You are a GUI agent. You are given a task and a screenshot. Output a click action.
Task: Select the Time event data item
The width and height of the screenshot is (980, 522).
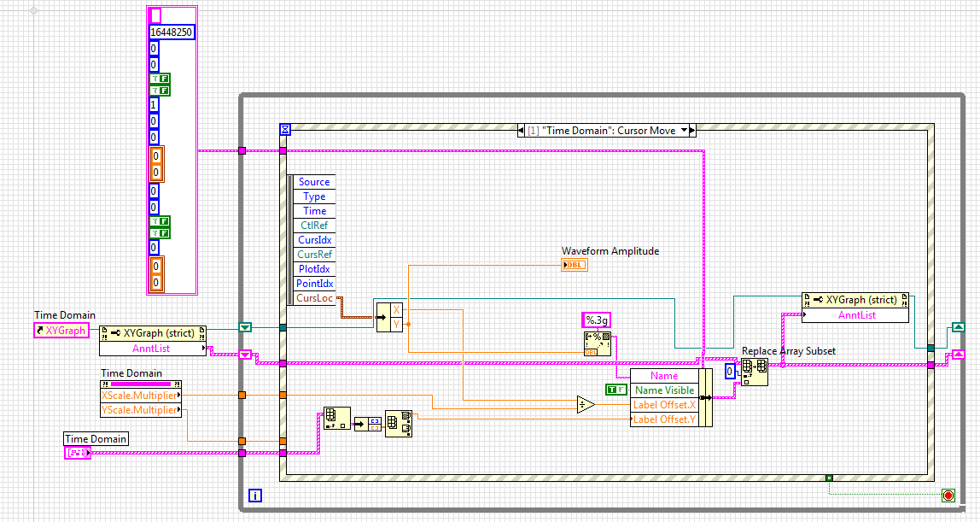pos(314,211)
